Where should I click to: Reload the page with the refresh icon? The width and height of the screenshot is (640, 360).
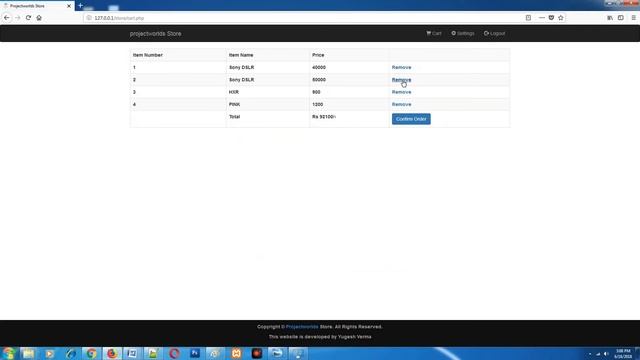click(x=28, y=18)
